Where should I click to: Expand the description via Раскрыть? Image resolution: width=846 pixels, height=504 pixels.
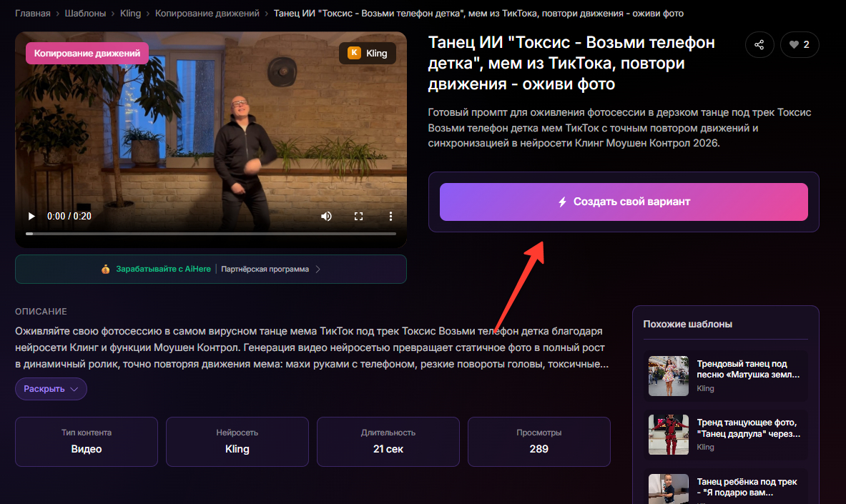50,388
